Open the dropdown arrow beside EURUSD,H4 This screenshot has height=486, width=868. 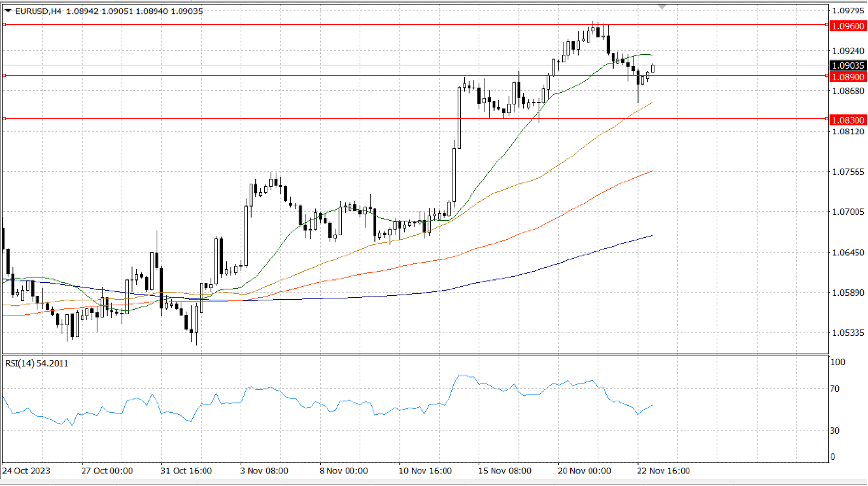tap(8, 11)
